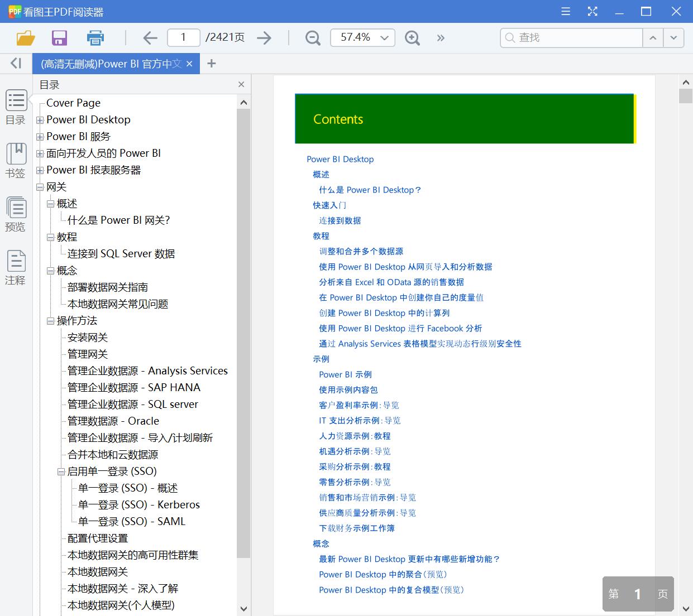Expand the Power BI 服务 tree node
The width and height of the screenshot is (693, 616).
point(40,137)
